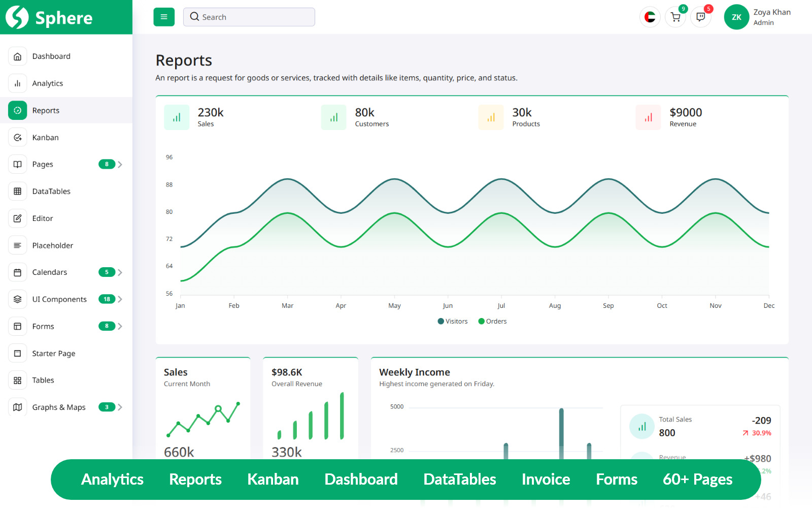Image resolution: width=812 pixels, height=508 pixels.
Task: Open the shopping cart with 9 items
Action: (x=675, y=17)
